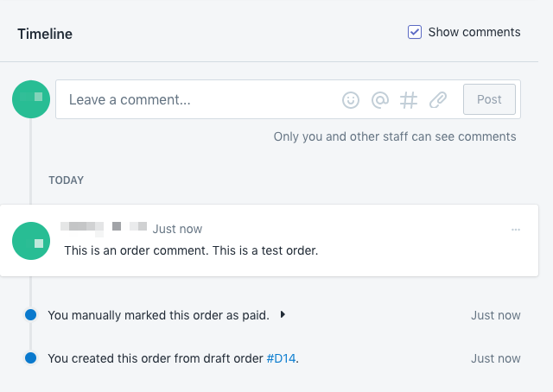Open the comment's three-dot options menu

(x=516, y=230)
